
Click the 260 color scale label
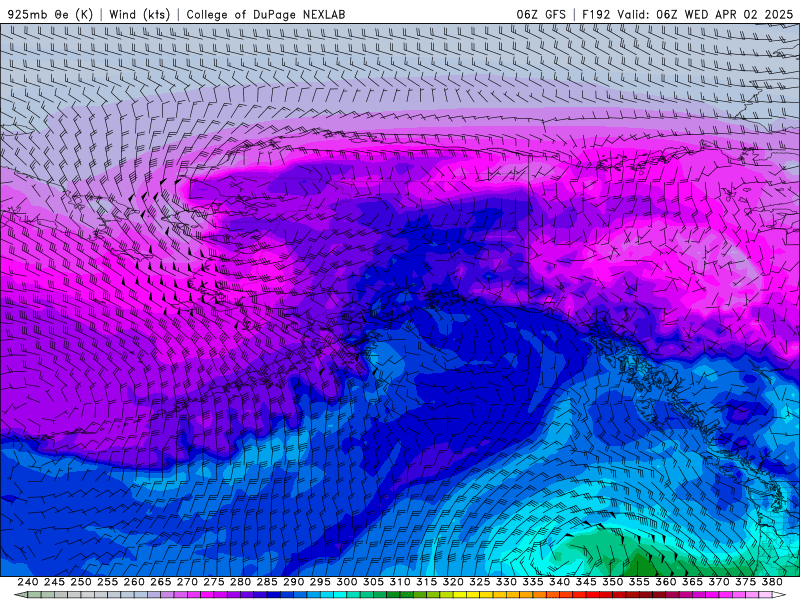click(x=134, y=582)
